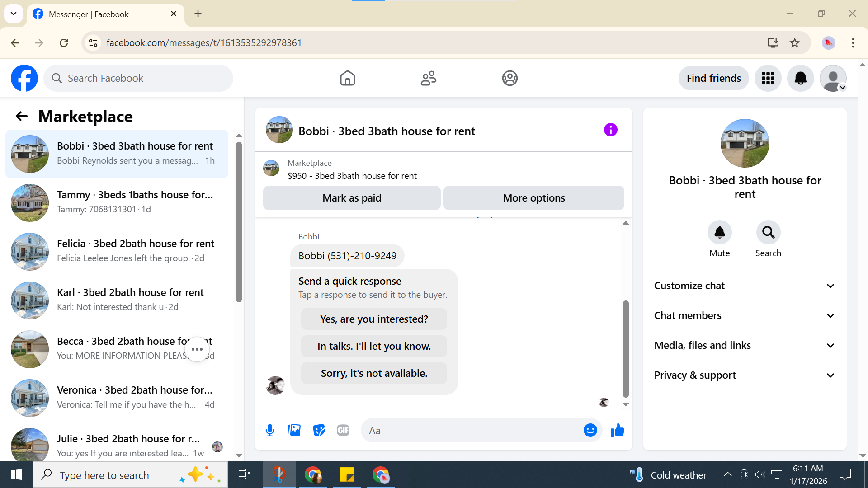
Task: Expand Chat members section
Action: pos(745,315)
